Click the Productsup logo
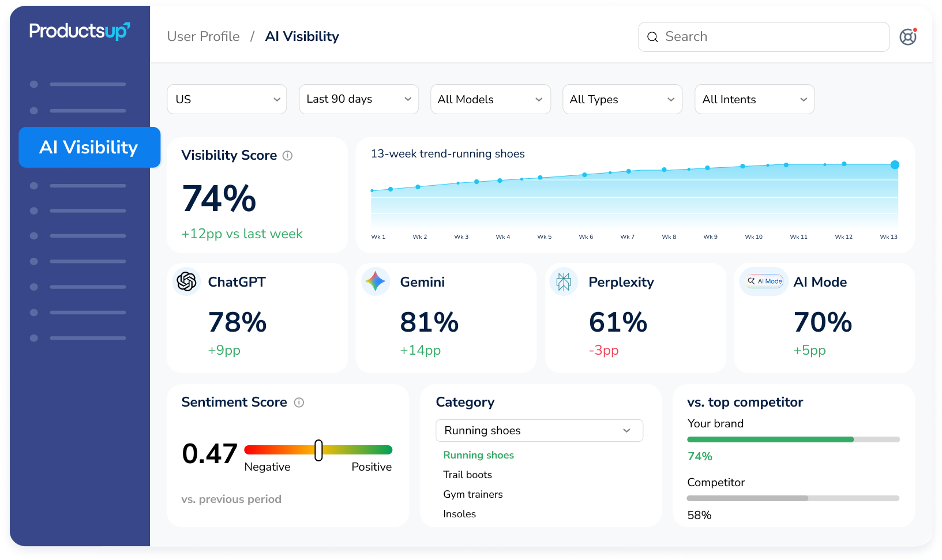 coord(80,31)
